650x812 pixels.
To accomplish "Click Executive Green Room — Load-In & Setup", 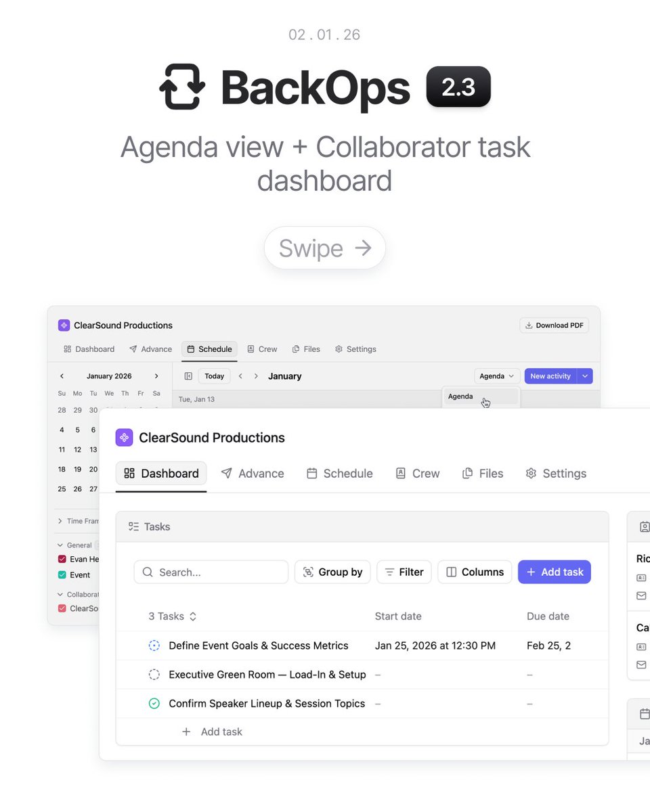I will click(267, 675).
